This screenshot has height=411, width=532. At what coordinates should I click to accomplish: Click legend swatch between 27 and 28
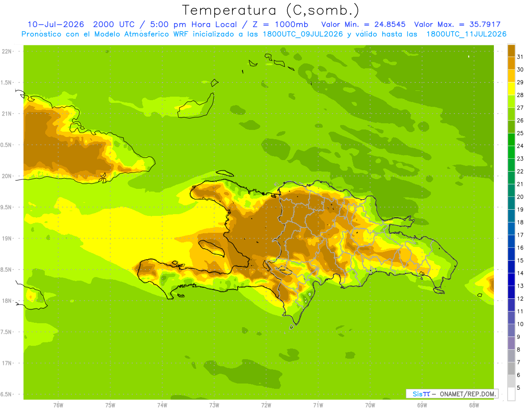coord(511,101)
